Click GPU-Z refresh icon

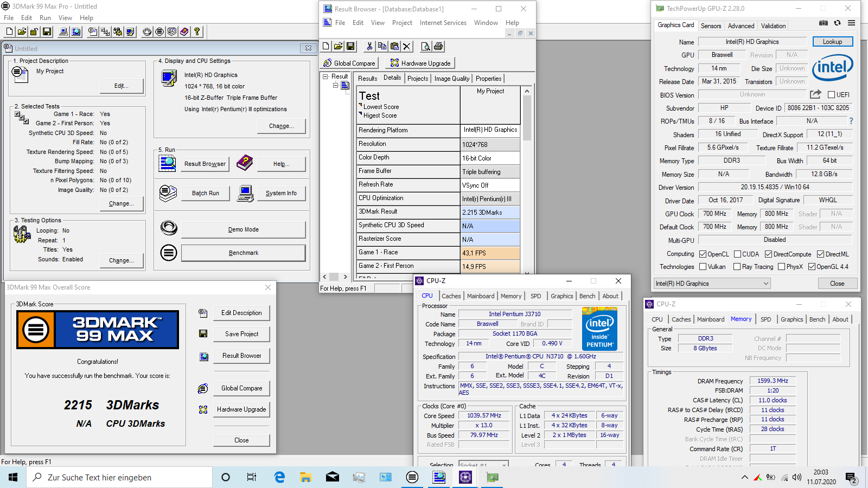[x=837, y=23]
